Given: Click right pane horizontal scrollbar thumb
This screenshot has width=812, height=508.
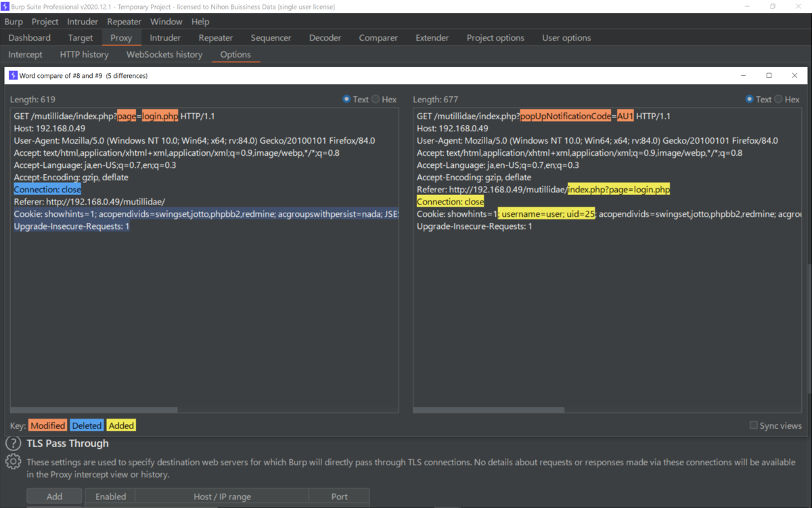Looking at the screenshot, I should pyautogui.click(x=489, y=410).
